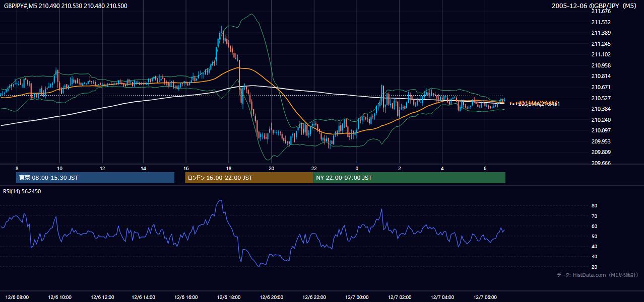The image size is (644, 302).
Task: Click RSI axis level 50
Action: tap(595, 236)
